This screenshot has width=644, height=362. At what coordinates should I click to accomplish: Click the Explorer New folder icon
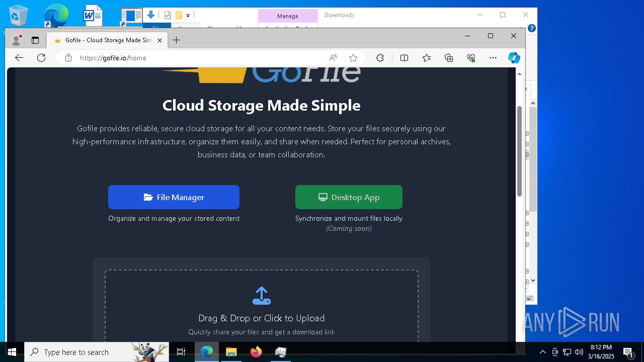pyautogui.click(x=179, y=15)
